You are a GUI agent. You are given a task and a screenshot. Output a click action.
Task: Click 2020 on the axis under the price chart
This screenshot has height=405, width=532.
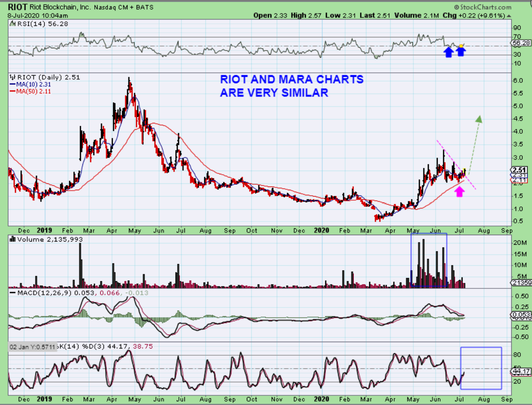(321, 231)
